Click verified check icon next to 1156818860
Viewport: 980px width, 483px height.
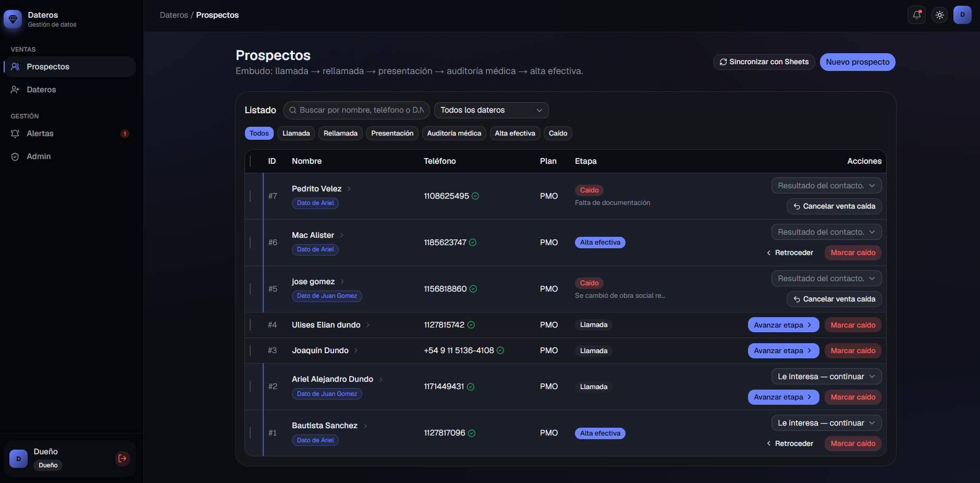click(473, 289)
